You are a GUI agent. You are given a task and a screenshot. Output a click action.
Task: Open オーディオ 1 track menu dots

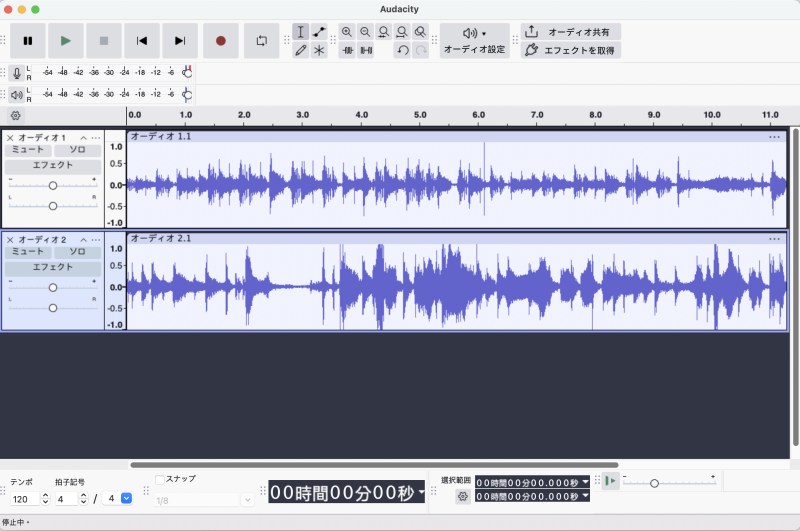[x=96, y=138]
